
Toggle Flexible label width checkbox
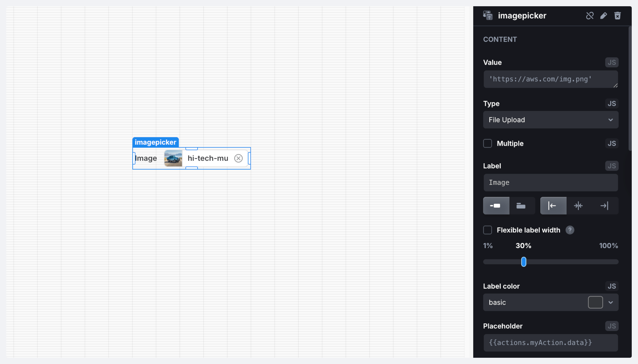coord(488,230)
